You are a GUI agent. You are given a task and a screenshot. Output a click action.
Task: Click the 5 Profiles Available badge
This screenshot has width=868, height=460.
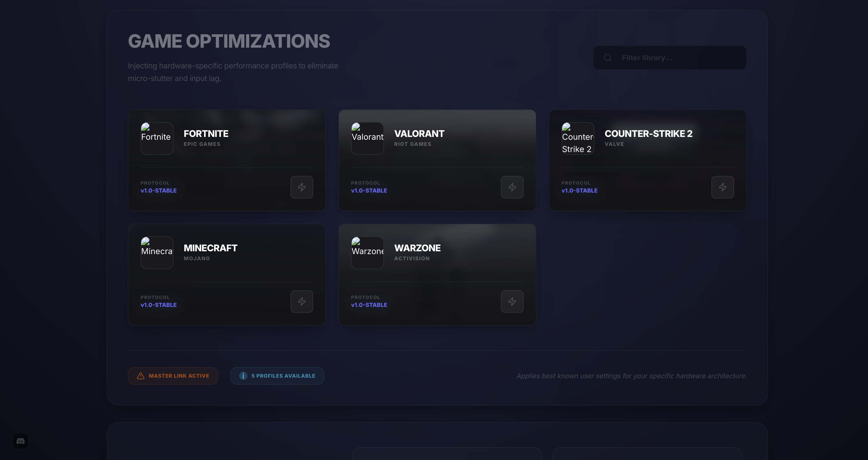pyautogui.click(x=277, y=376)
